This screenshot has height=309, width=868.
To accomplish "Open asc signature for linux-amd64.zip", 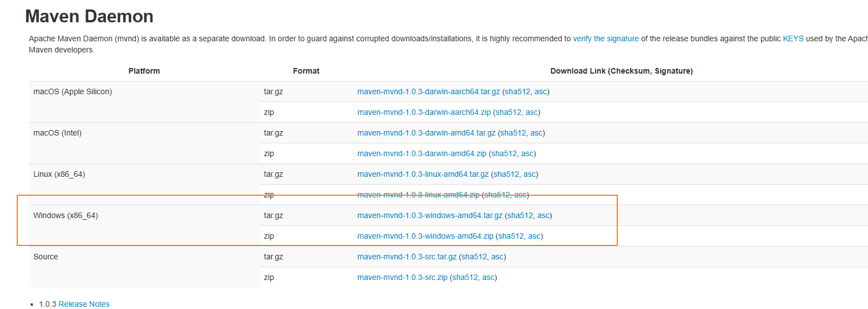I will [520, 195].
